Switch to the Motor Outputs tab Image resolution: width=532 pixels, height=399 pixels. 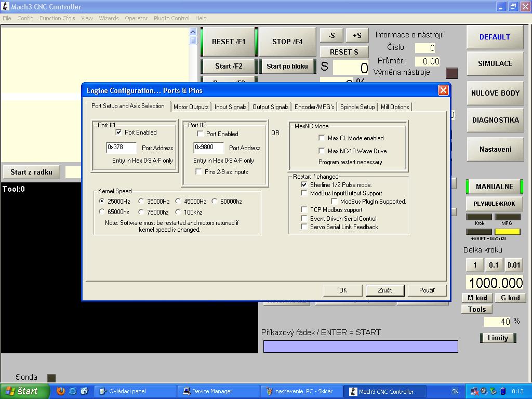point(191,107)
